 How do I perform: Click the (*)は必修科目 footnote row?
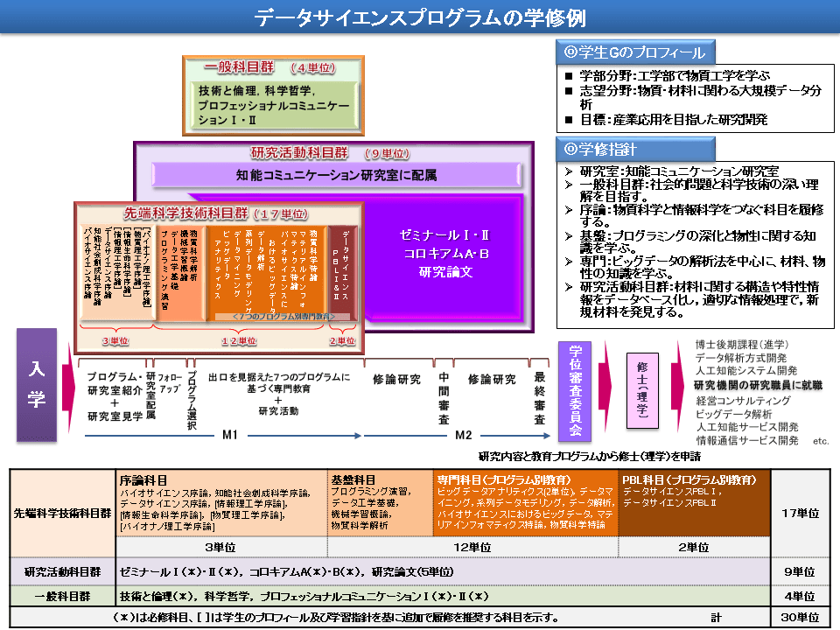[x=336, y=617]
